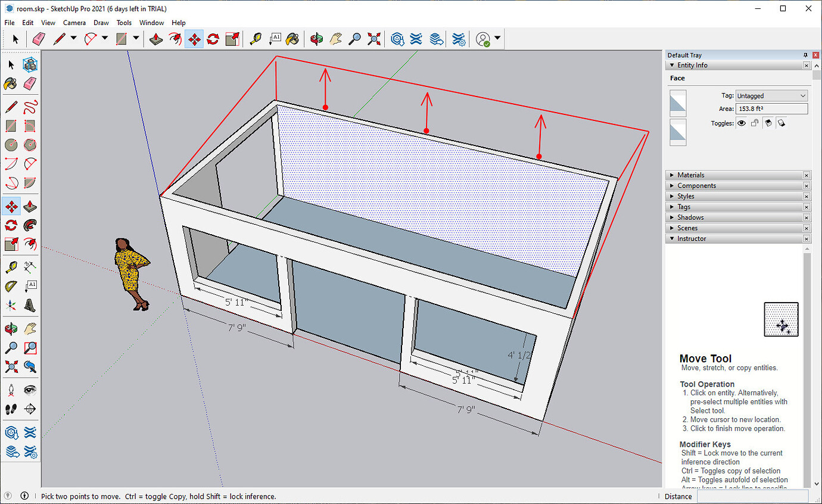The height and width of the screenshot is (504, 822).
Task: Toggle the lock state in Entity Info
Action: (755, 123)
